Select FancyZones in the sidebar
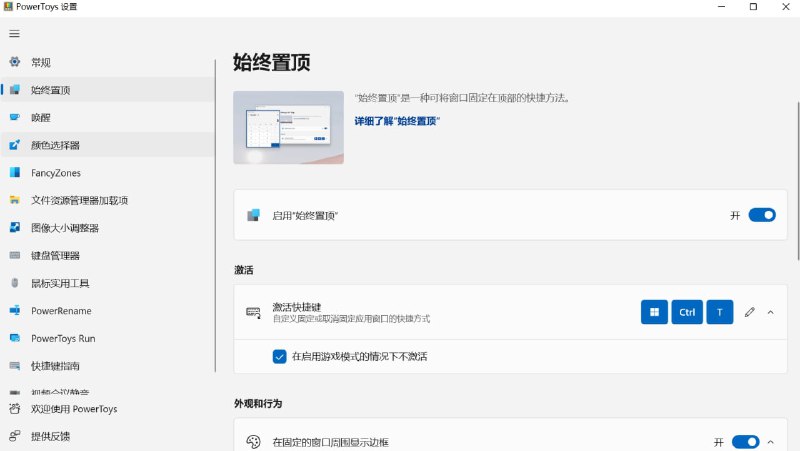 coord(107,172)
